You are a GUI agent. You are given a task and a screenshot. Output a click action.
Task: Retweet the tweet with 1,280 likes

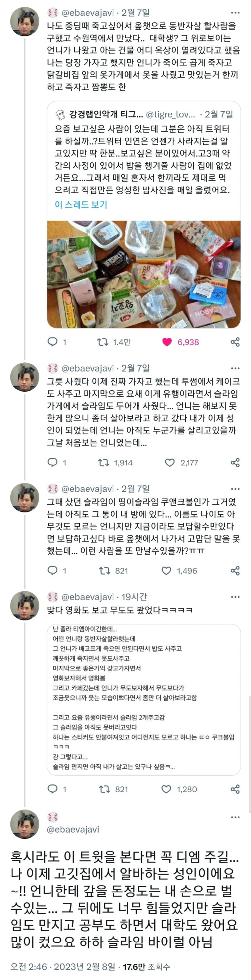[x=104, y=789]
